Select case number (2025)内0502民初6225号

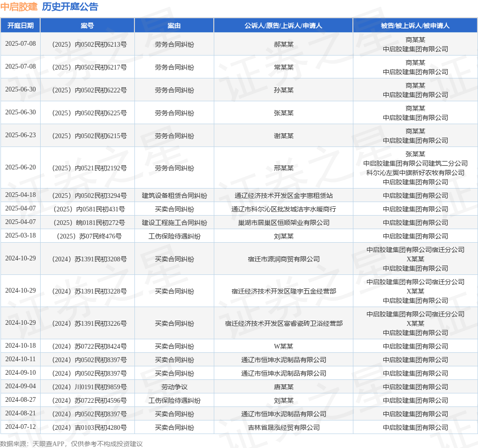tap(89, 113)
